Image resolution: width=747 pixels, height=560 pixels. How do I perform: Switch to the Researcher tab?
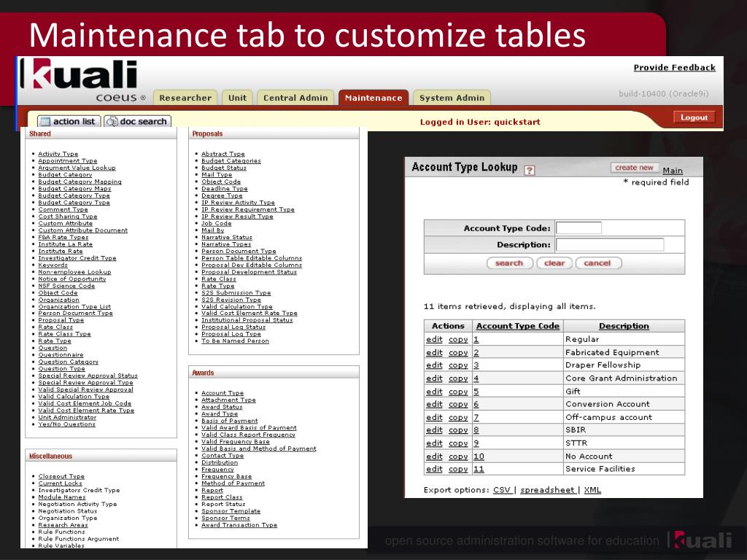185,98
